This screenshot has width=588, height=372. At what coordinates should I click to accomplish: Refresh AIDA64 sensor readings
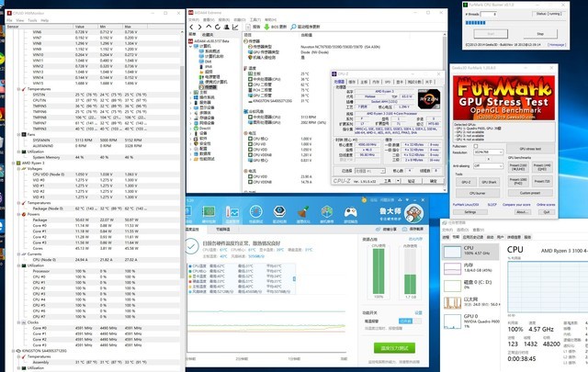point(218,27)
